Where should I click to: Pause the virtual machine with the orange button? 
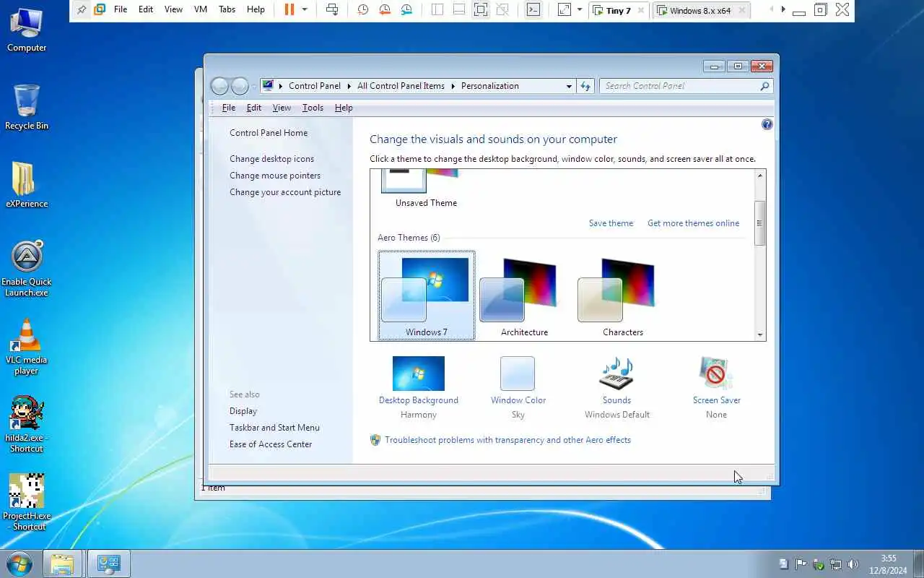pyautogui.click(x=289, y=9)
